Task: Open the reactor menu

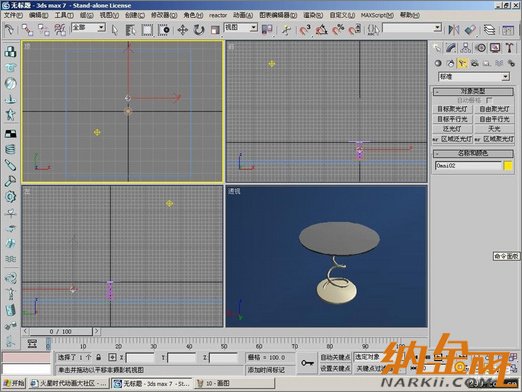Action: [x=218, y=15]
